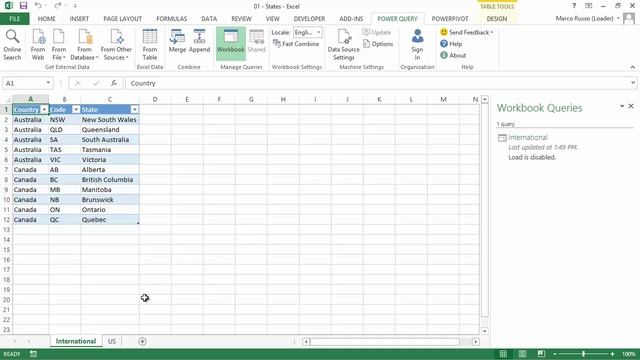Image resolution: width=640 pixels, height=360 pixels.
Task: Click the Update button
Action: click(x=377, y=32)
